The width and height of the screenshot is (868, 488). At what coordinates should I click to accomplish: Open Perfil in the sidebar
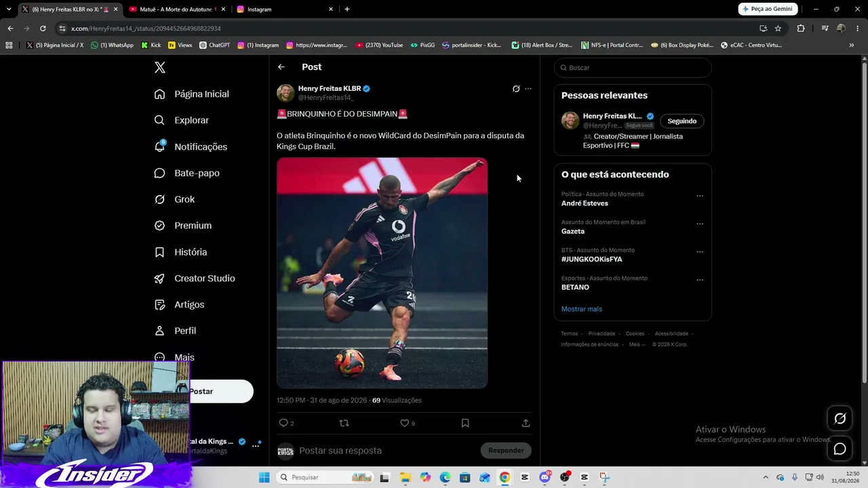tap(176, 331)
